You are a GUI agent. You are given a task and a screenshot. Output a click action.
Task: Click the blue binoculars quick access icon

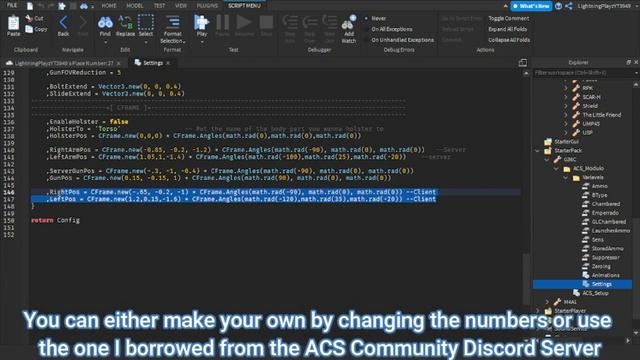[84, 6]
